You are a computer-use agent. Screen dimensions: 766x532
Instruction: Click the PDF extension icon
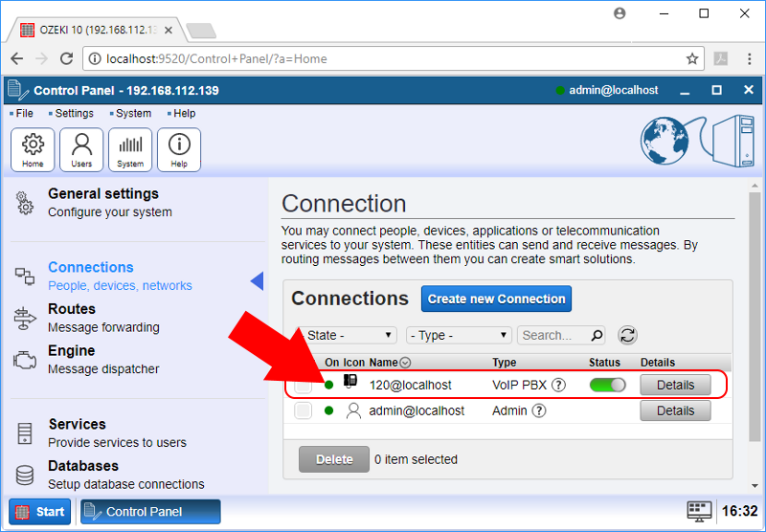[721, 59]
